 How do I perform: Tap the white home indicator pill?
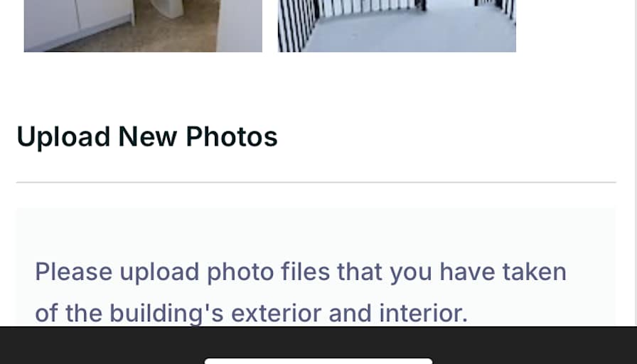point(318,361)
